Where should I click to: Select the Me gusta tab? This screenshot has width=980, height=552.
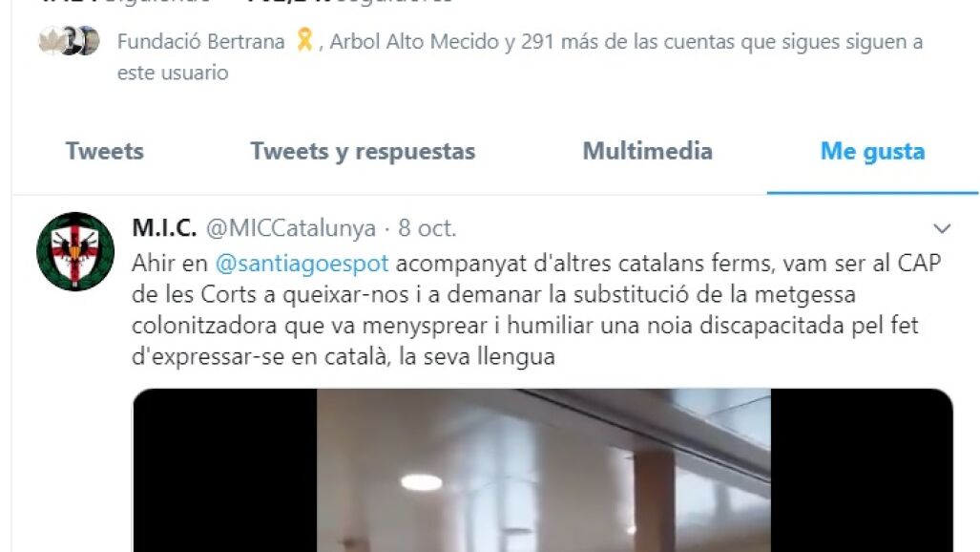872,152
